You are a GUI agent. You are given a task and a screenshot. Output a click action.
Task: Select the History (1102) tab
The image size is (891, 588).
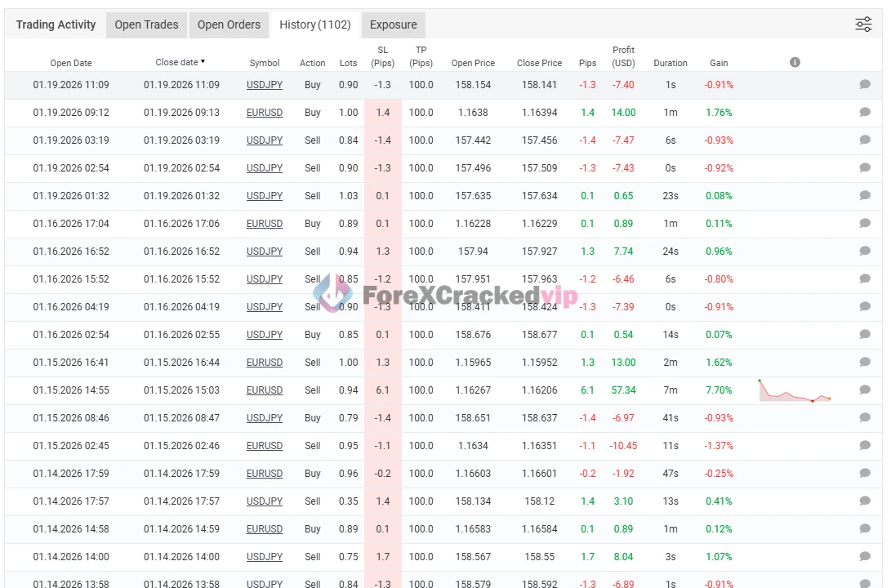(314, 24)
